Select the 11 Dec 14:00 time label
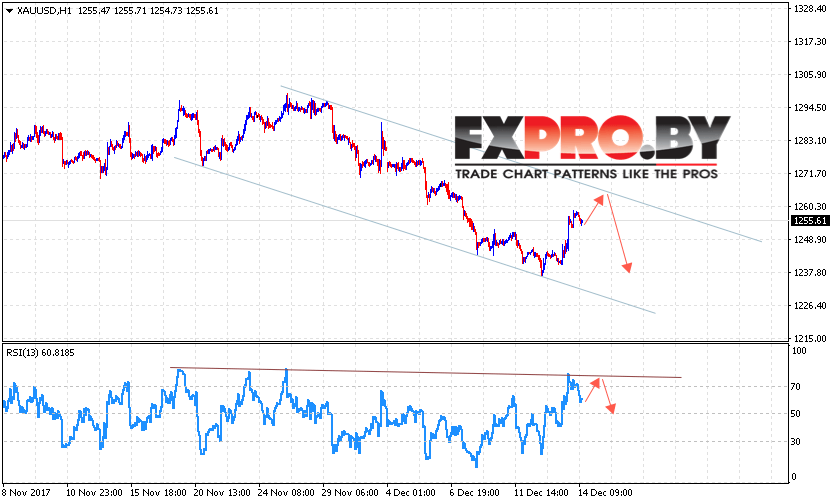This screenshot has height=504, width=831. pos(542,493)
